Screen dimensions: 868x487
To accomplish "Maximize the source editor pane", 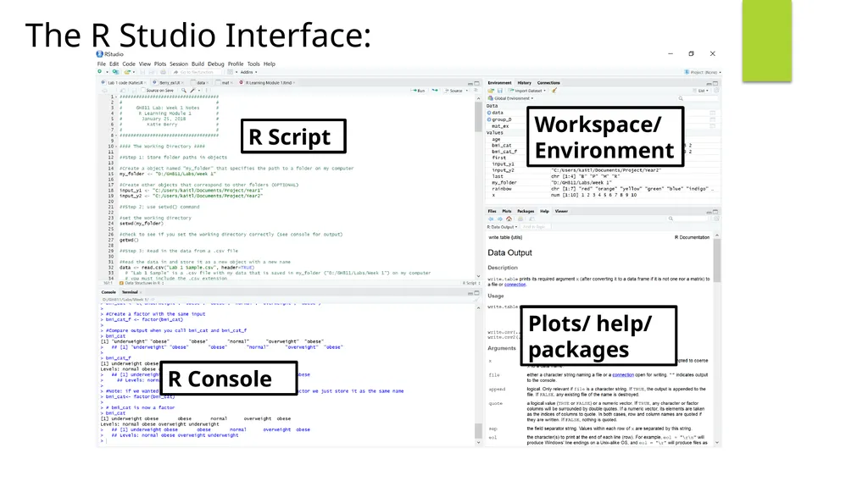I will click(476, 83).
